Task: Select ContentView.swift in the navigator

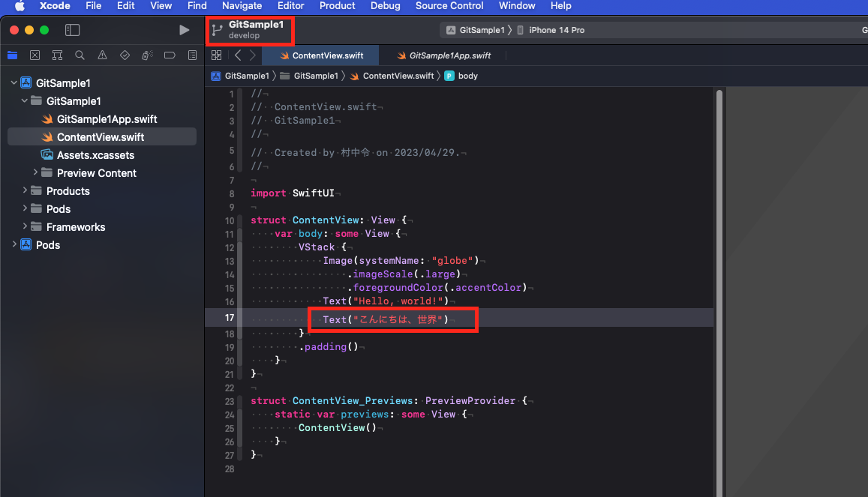Action: pyautogui.click(x=102, y=137)
